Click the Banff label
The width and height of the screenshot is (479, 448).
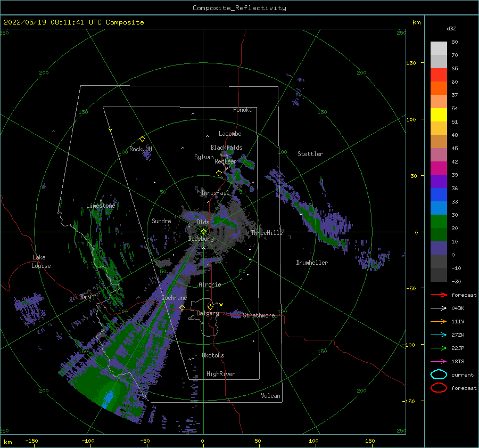[88, 297]
